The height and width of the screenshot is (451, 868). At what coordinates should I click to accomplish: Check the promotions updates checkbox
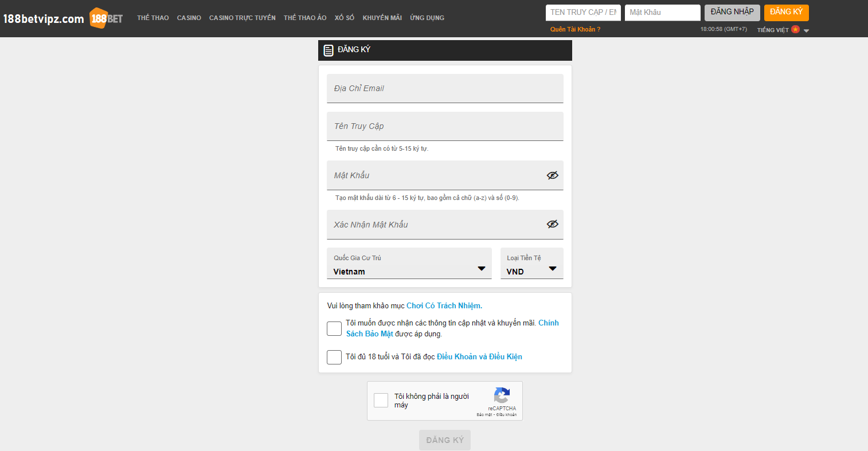[x=334, y=328]
